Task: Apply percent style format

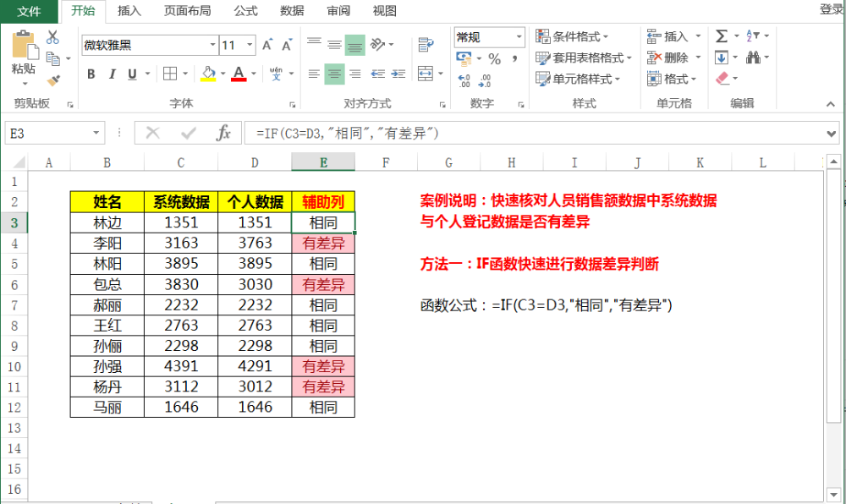Action: pos(494,58)
